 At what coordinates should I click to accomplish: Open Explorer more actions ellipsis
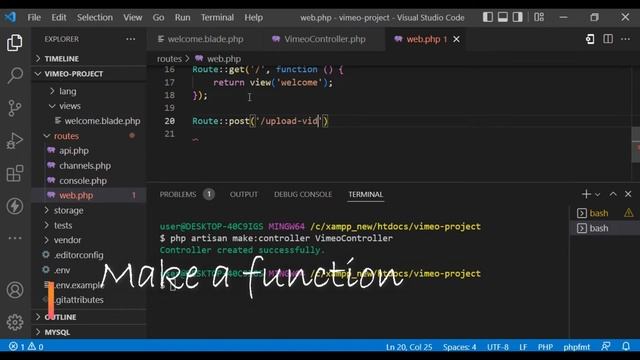click(x=131, y=39)
